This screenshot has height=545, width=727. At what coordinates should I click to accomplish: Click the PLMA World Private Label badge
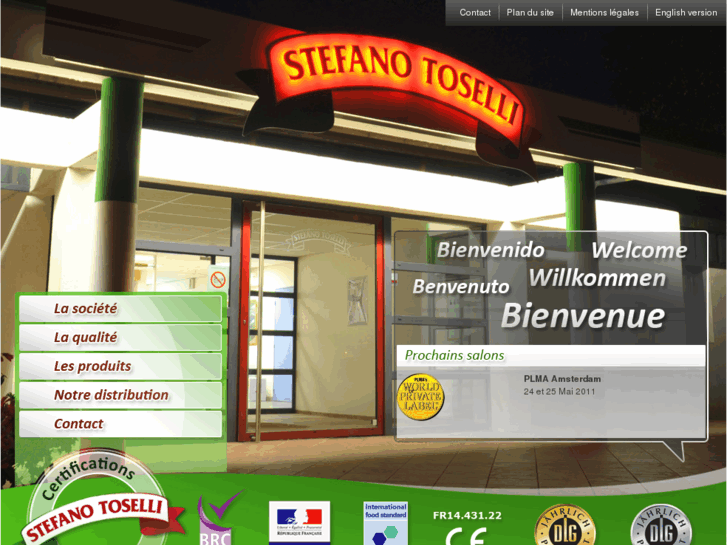click(421, 397)
